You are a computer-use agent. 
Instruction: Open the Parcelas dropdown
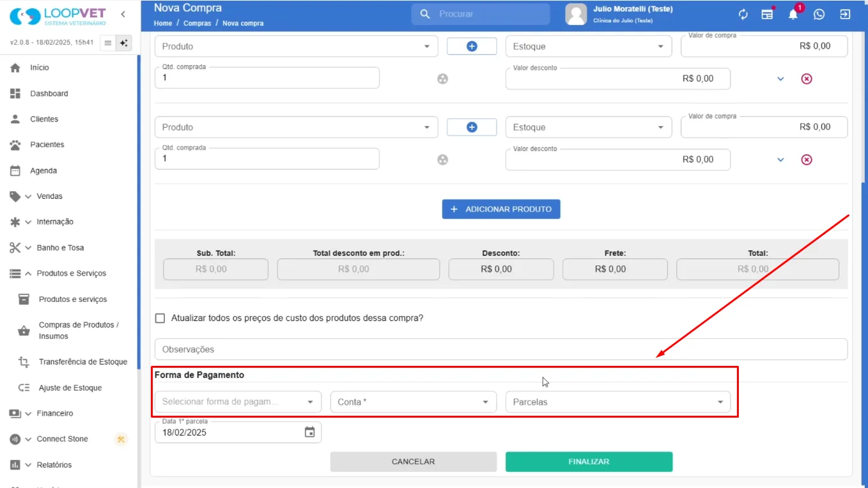tap(617, 402)
